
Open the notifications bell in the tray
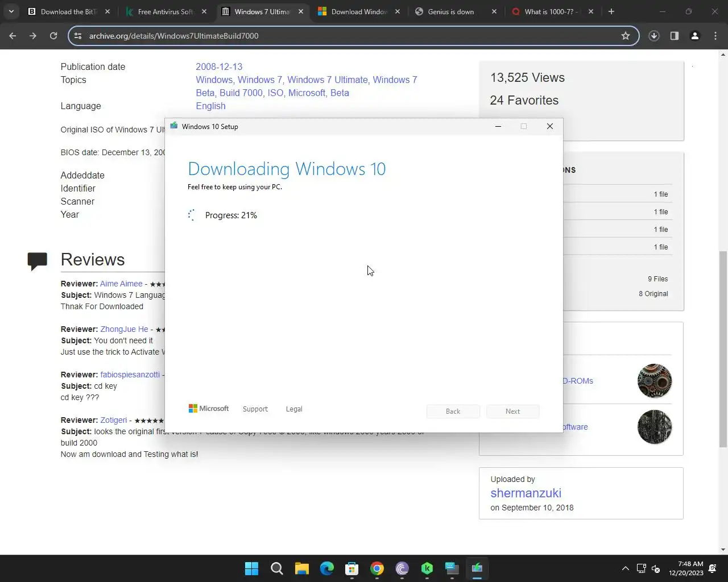coord(713,568)
